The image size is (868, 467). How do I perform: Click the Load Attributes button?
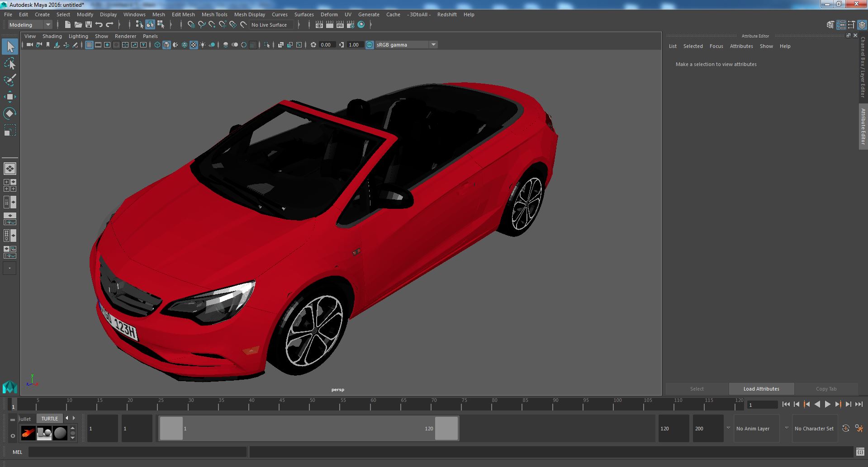(761, 389)
